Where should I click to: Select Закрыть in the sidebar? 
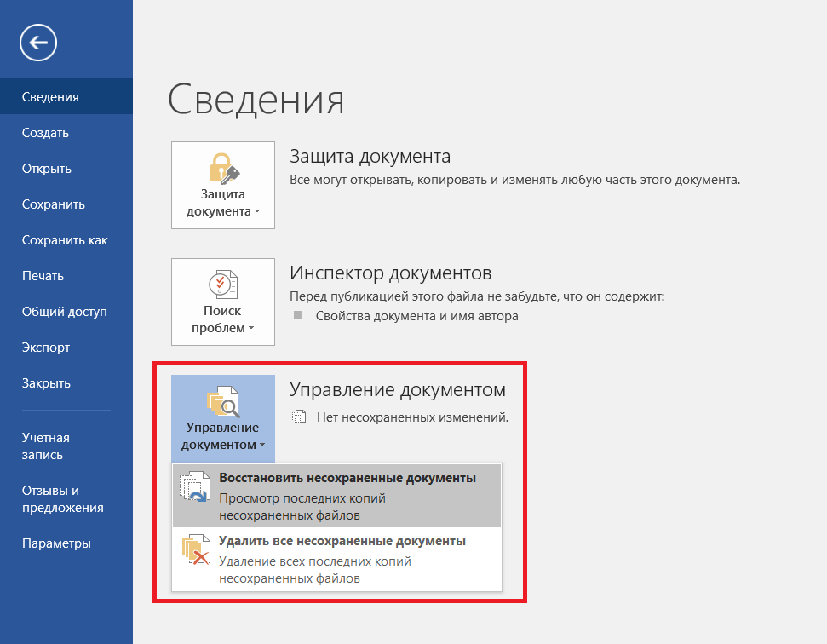pyautogui.click(x=66, y=383)
